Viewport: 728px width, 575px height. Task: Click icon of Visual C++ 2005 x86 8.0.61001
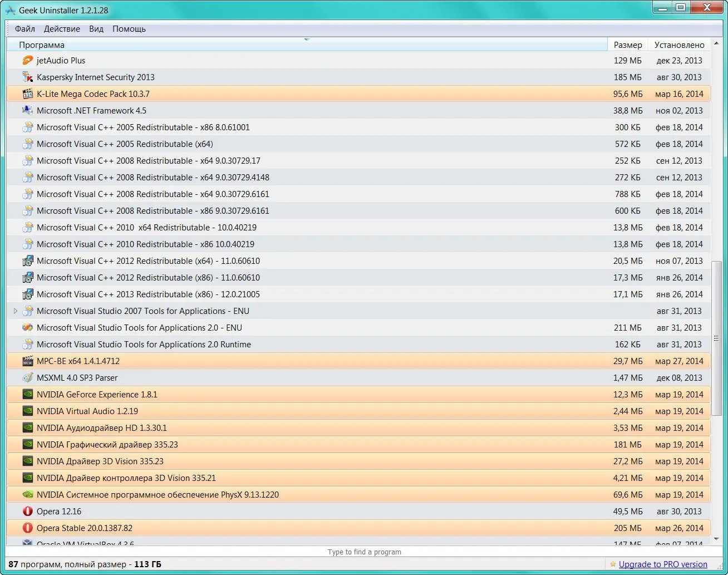(x=27, y=127)
